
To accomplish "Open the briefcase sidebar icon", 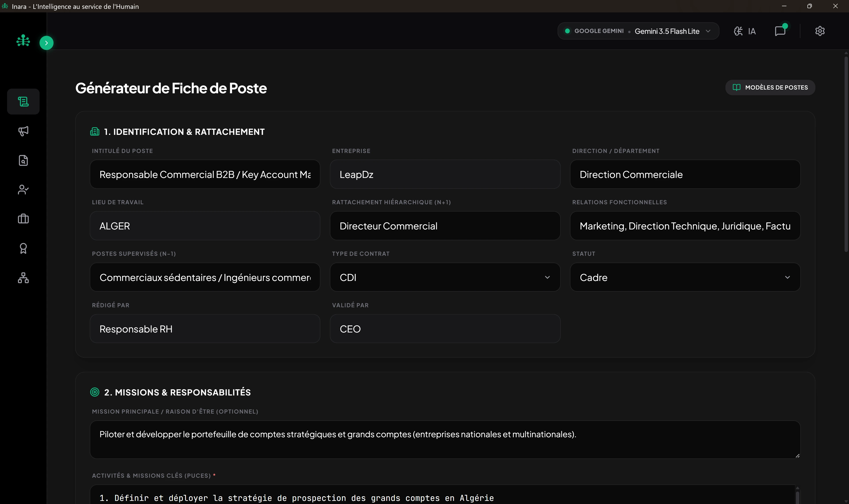I will click(23, 219).
